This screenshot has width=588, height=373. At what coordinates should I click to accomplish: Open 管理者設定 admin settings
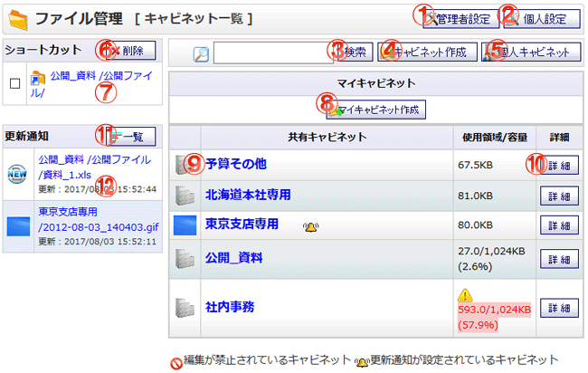[460, 19]
